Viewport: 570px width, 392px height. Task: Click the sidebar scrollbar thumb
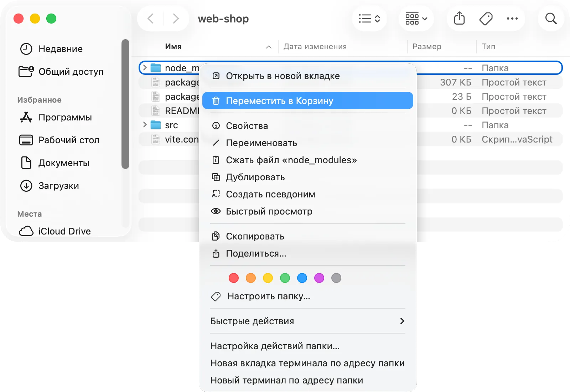pos(125,104)
